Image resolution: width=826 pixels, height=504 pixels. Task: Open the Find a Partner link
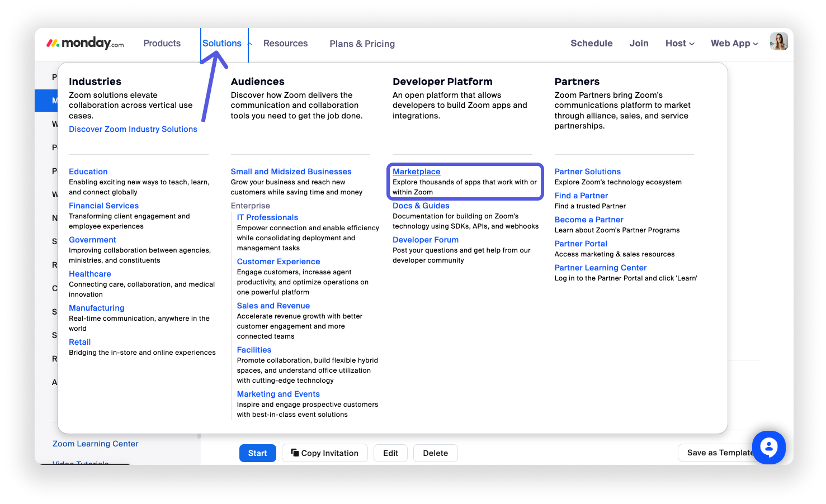click(581, 196)
